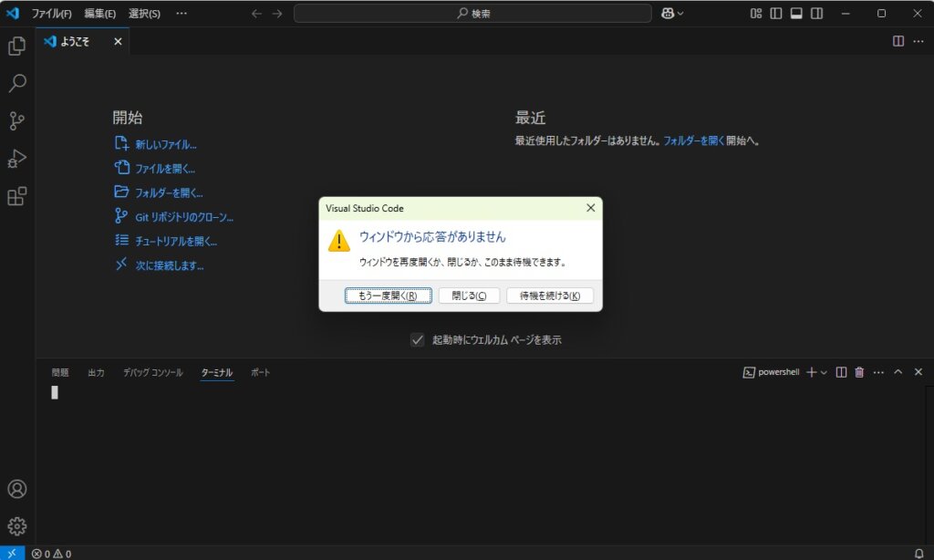Open the Accounts menu icon

coord(16,489)
